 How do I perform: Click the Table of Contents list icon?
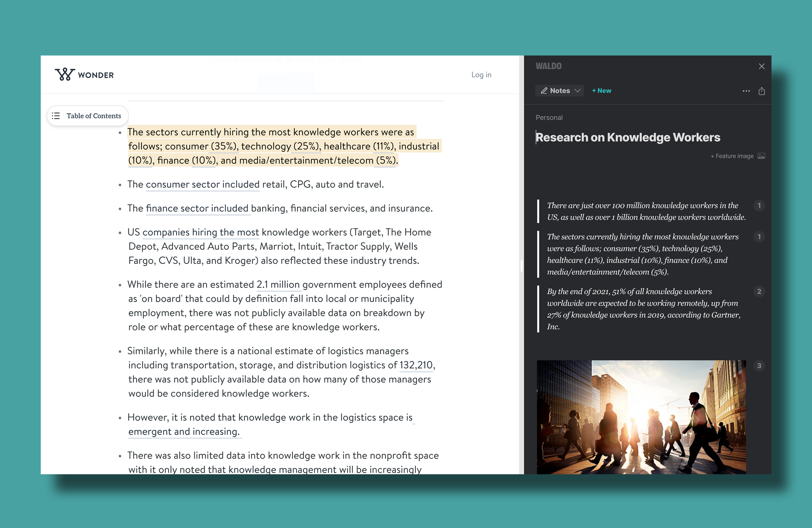(x=56, y=116)
